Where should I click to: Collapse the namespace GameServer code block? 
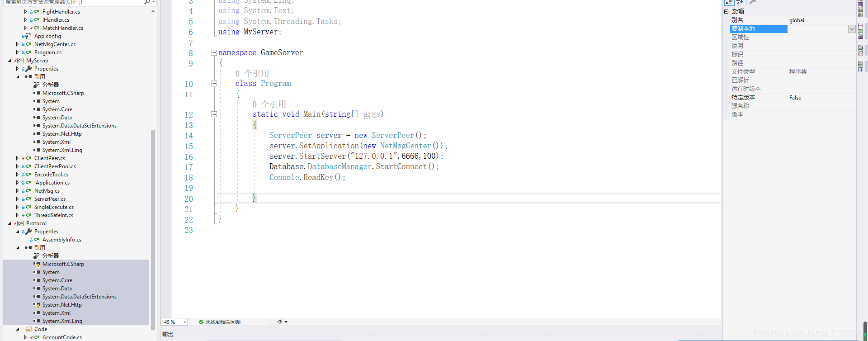point(214,52)
